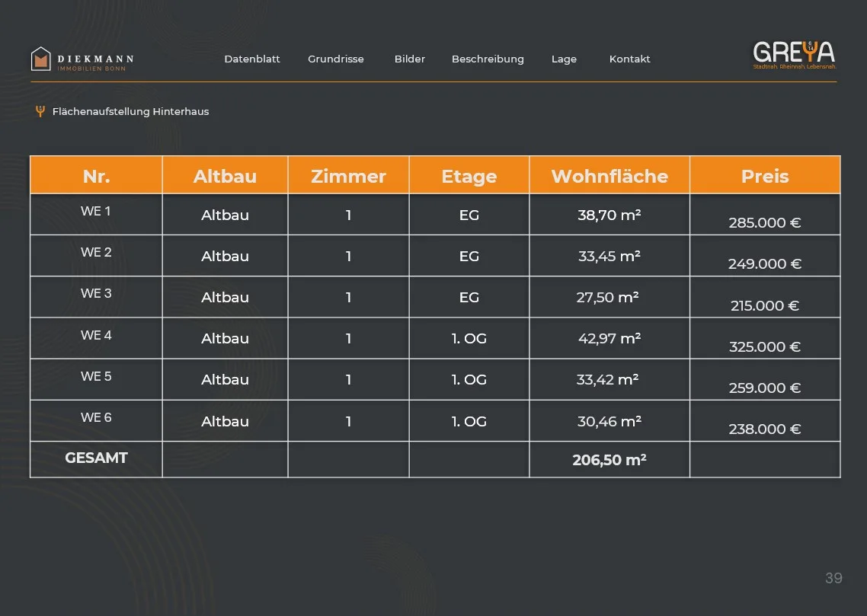
Task: Click the 33,45 m² area cell
Action: 609,257
